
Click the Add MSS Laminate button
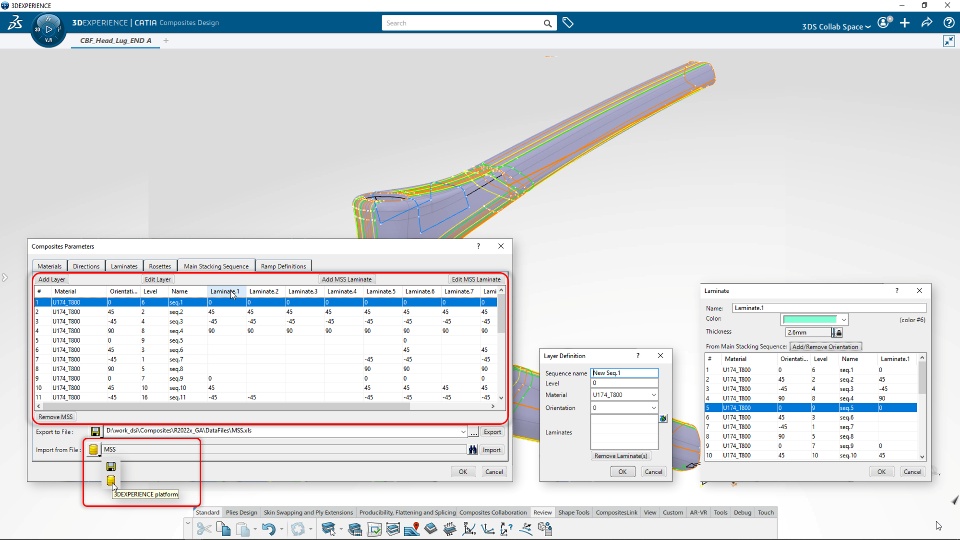tap(347, 279)
